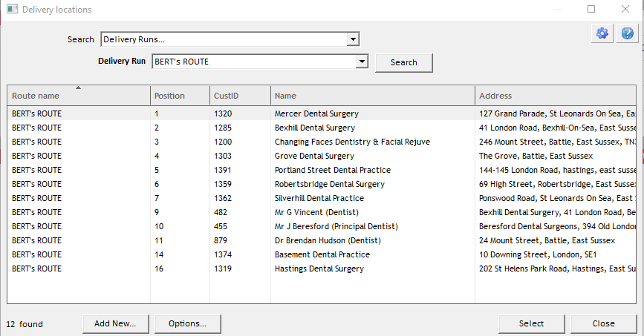
Task: Click the Address column header
Action: (x=495, y=96)
